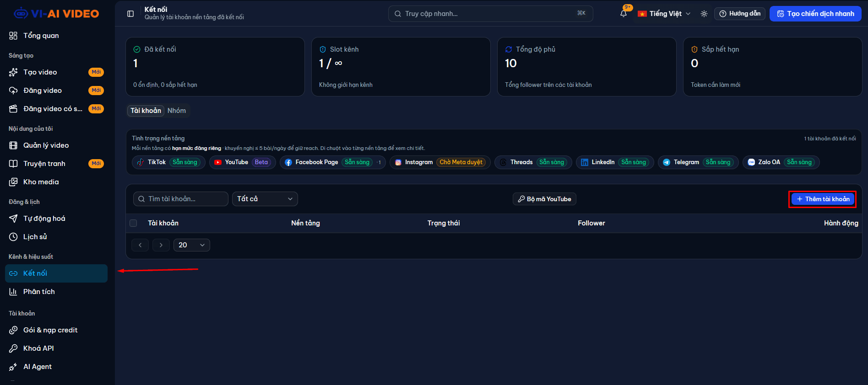Open Phân tích analytics
Image resolution: width=868 pixels, height=385 pixels.
point(56,292)
